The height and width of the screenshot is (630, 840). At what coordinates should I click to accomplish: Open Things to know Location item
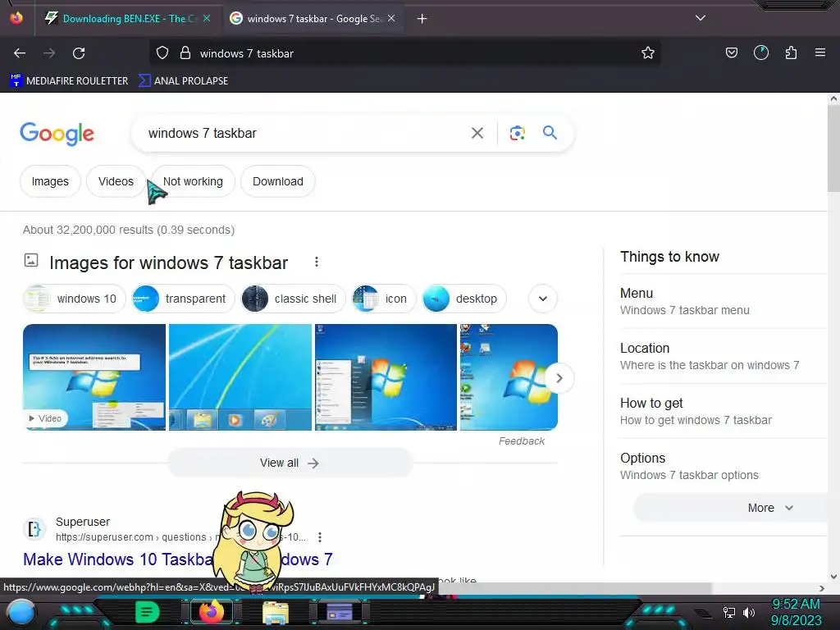(723, 356)
